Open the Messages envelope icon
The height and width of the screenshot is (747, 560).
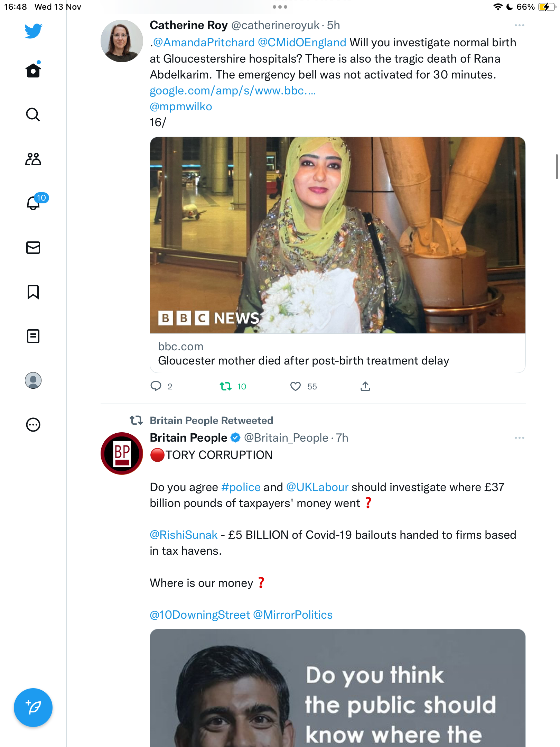(x=33, y=248)
